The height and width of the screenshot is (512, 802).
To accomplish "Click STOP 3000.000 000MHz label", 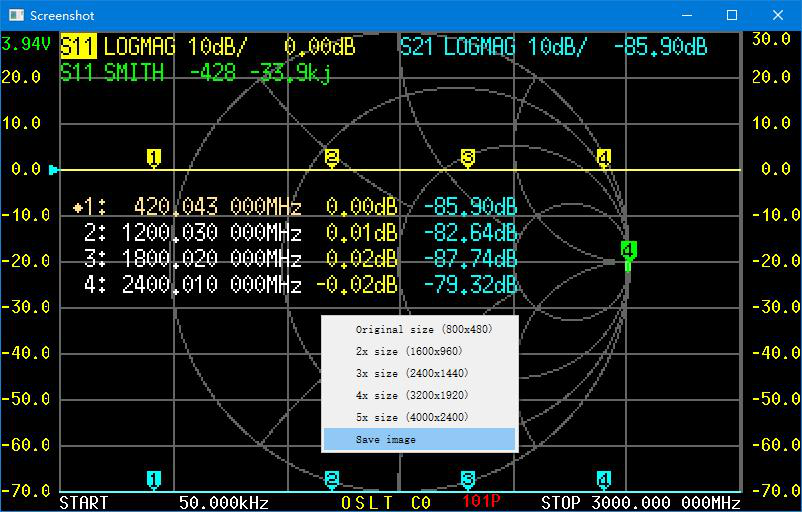I will [641, 502].
